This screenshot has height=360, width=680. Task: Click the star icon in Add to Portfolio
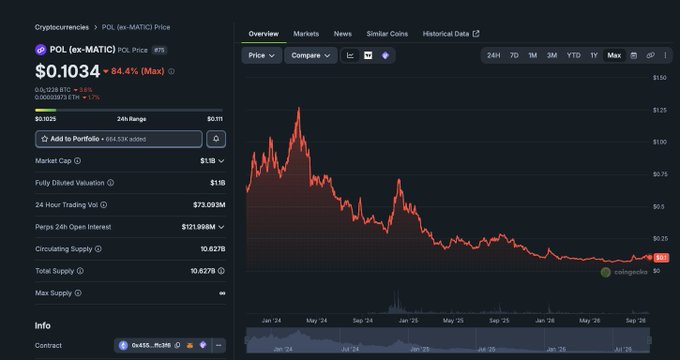pyautogui.click(x=44, y=139)
